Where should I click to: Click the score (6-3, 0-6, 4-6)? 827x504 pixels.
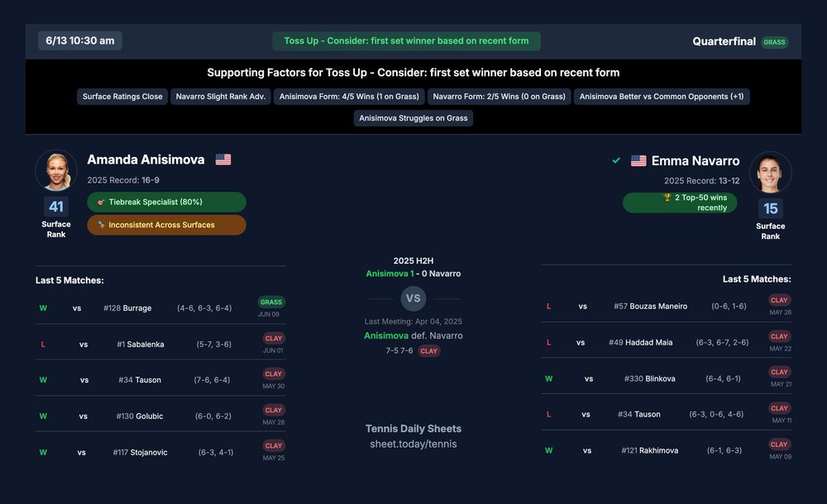[x=716, y=415]
